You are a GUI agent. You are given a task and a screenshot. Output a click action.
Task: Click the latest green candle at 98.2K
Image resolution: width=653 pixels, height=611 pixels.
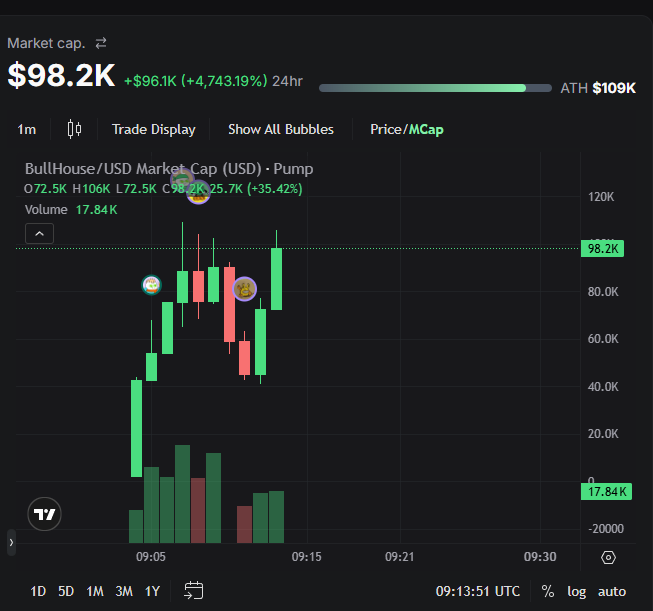coord(277,279)
